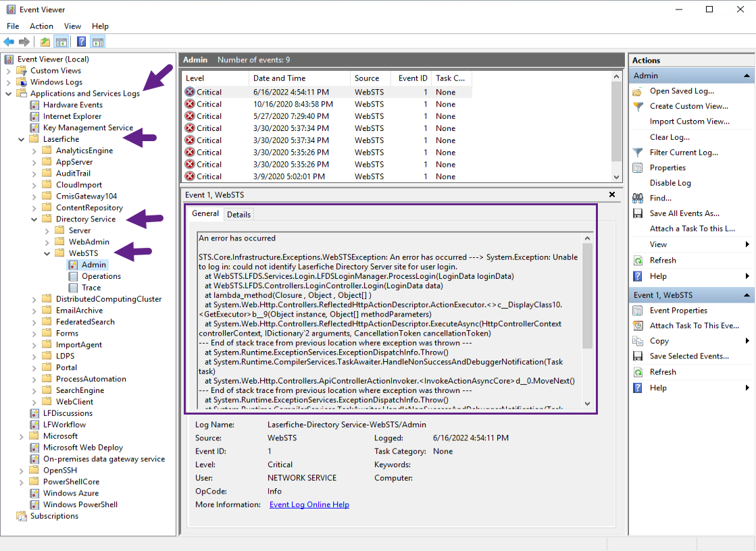
Task: Click the Properties icon in Actions
Action: point(637,167)
